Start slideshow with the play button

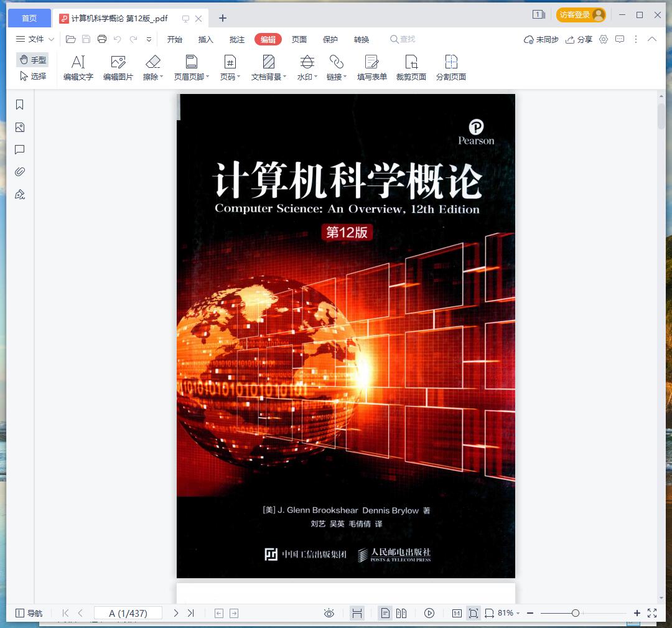(429, 614)
